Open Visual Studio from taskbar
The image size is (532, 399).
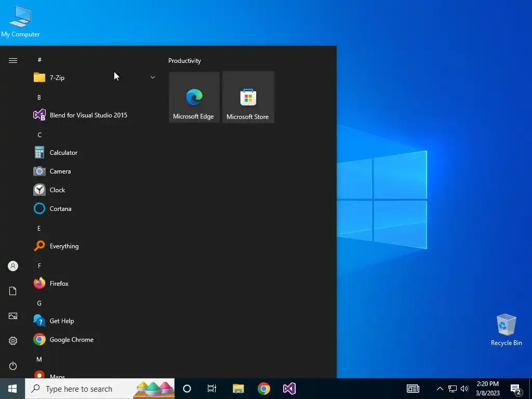pos(289,389)
